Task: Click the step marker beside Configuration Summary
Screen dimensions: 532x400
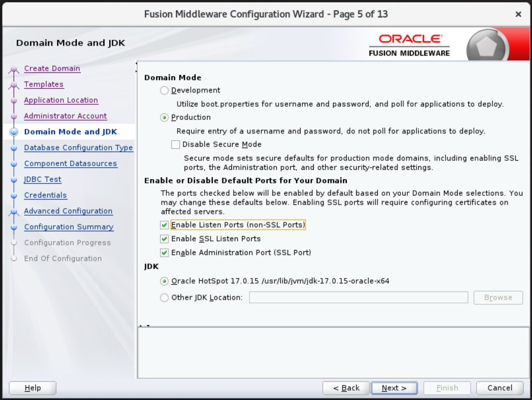Action: [x=14, y=228]
